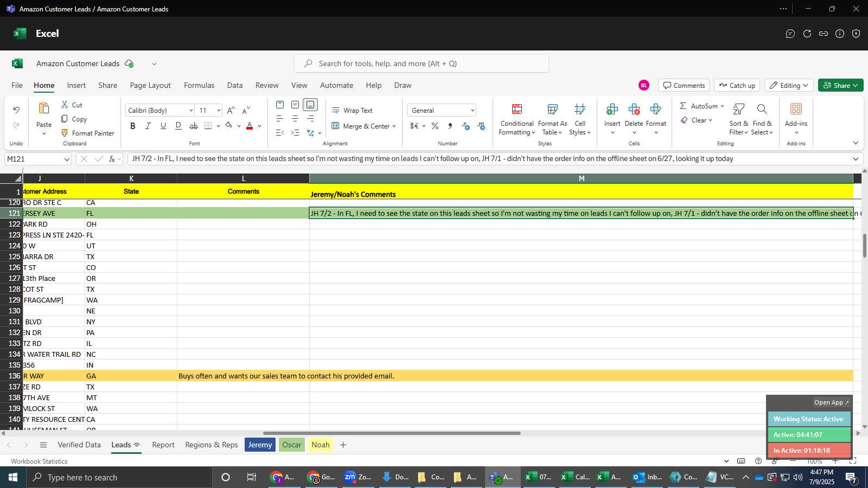Image resolution: width=868 pixels, height=488 pixels.
Task: Toggle Align Left
Action: 280,118
